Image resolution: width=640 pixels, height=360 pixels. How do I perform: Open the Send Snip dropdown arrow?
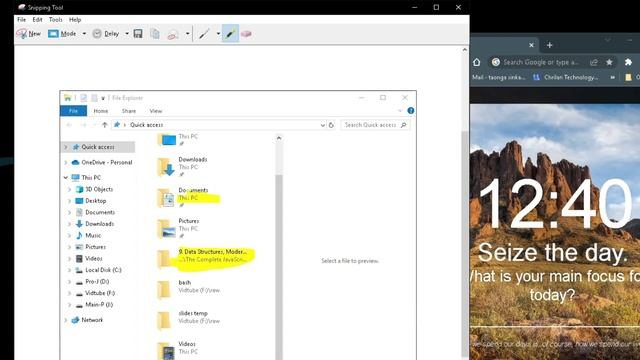tap(187, 34)
